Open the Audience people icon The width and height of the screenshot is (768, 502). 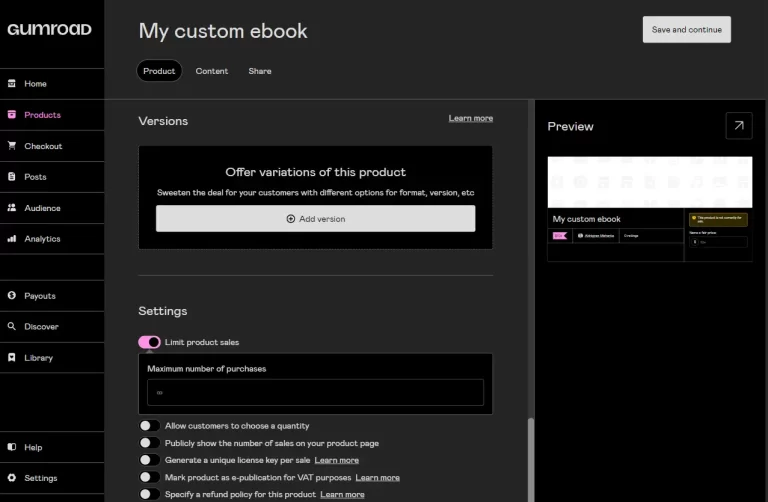coord(12,208)
